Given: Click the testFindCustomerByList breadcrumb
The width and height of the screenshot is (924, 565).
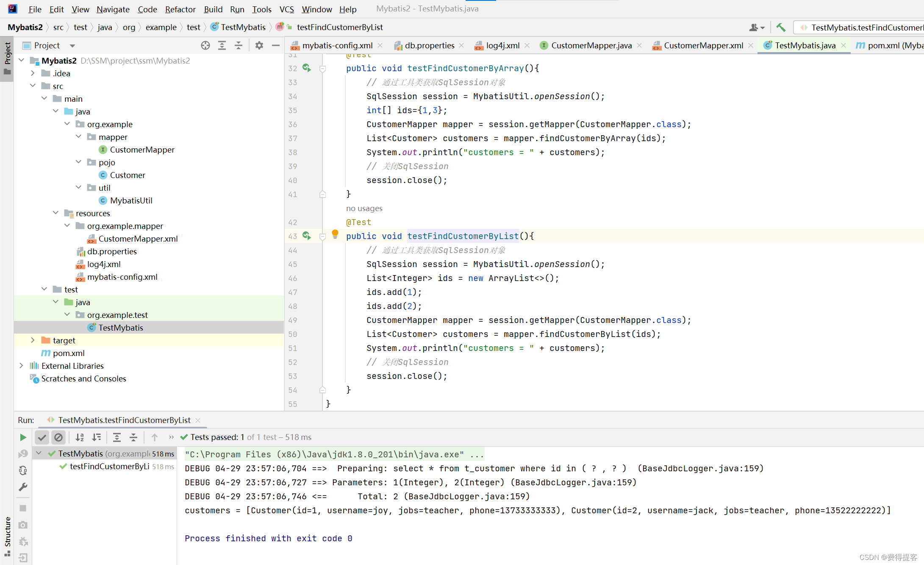Looking at the screenshot, I should tap(339, 27).
